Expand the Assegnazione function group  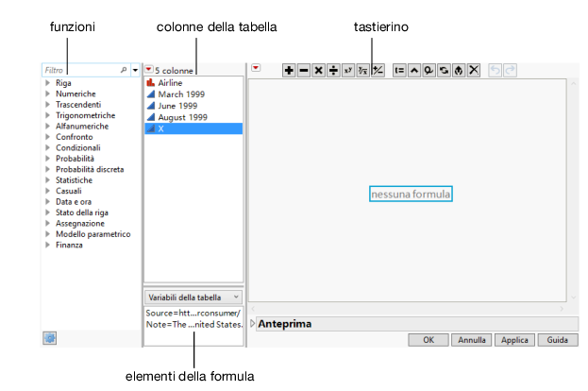pyautogui.click(x=47, y=223)
